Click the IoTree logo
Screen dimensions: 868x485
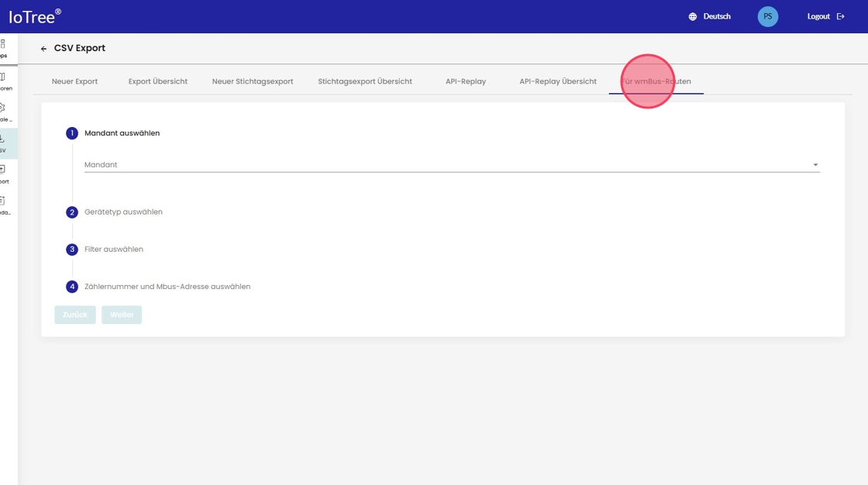pyautogui.click(x=35, y=16)
